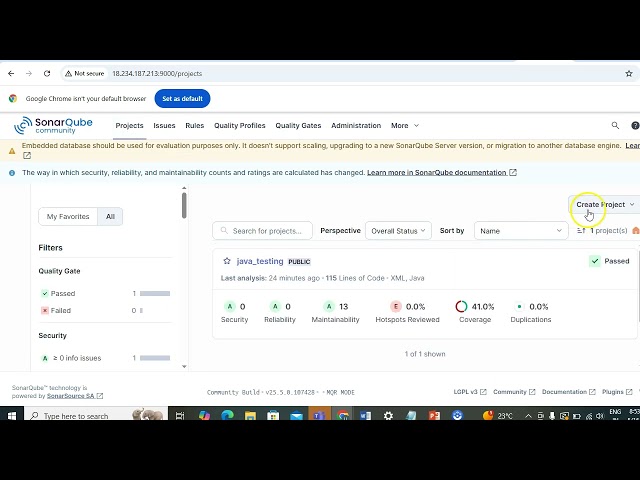Open the Sort by Name dropdown
The width and height of the screenshot is (640, 480).
click(x=521, y=231)
